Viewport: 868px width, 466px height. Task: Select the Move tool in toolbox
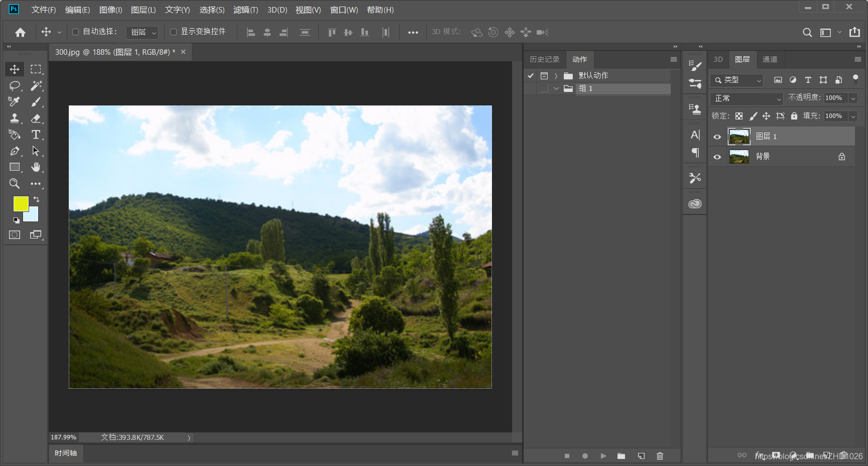pos(15,69)
